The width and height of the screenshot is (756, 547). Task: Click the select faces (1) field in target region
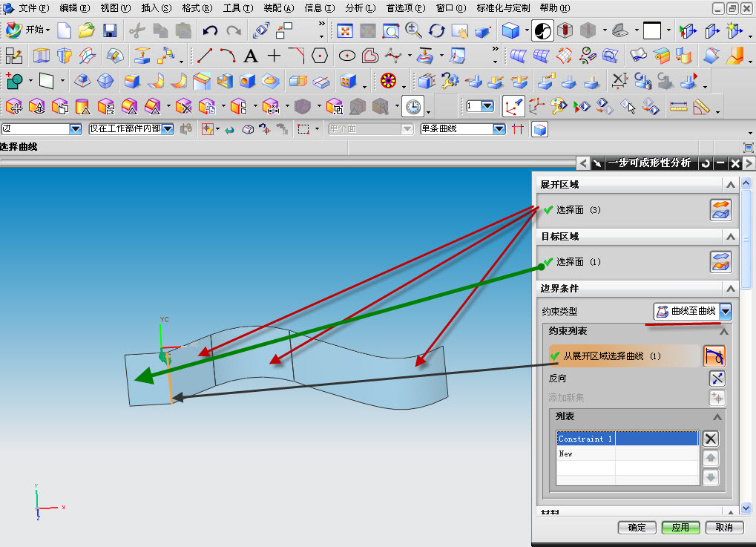tap(623, 262)
